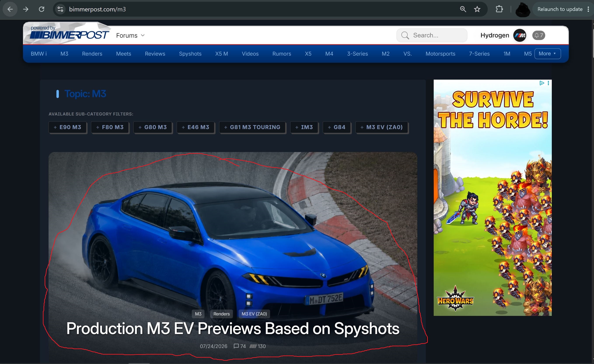Click Relaunch to update button
Viewport: 594px width, 364px height.
click(560, 9)
